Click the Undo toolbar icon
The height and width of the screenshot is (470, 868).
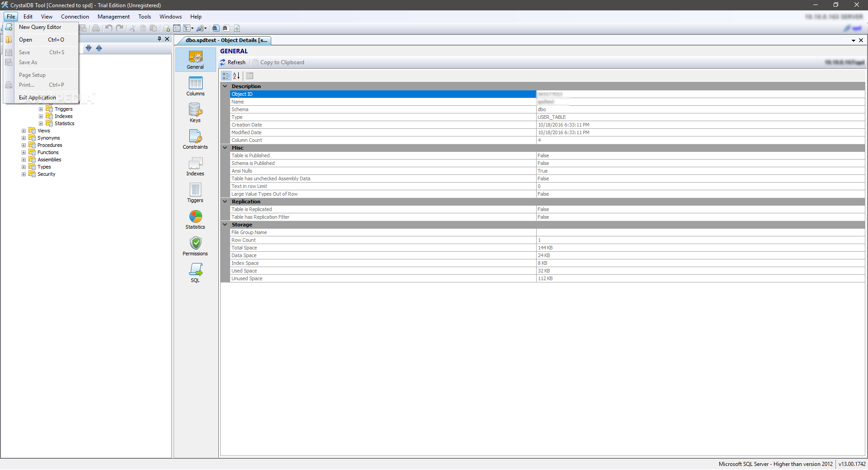(x=109, y=28)
